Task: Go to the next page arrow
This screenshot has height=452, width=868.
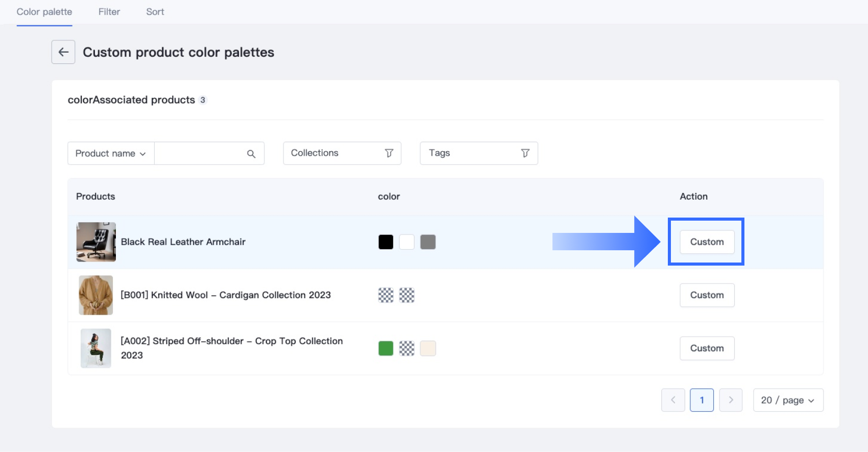Action: [731, 400]
